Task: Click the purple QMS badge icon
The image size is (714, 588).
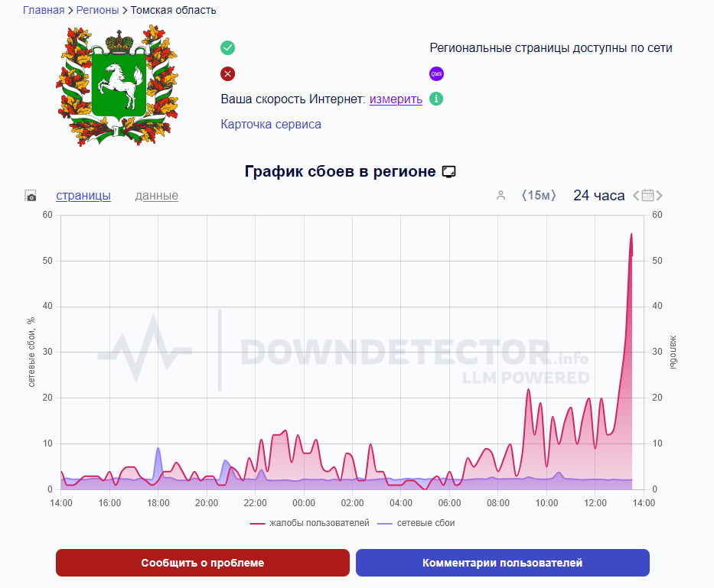Action: pyautogui.click(x=436, y=74)
